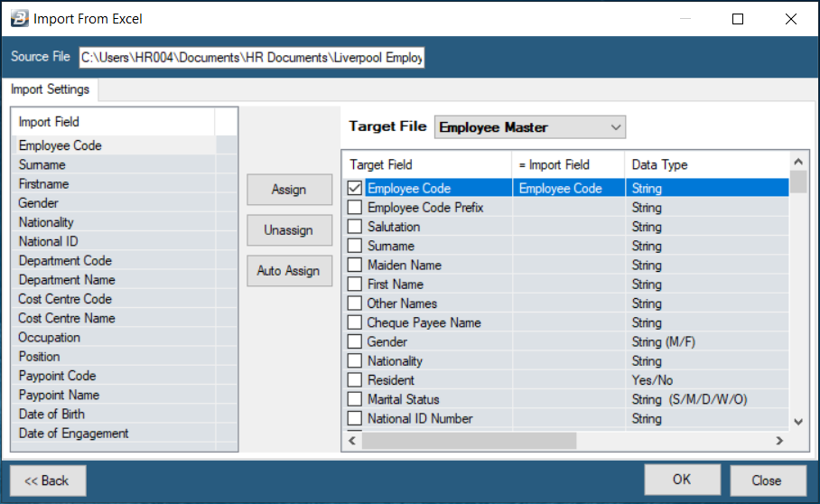
Task: Tick the Maiden Name checkbox
Action: click(x=355, y=265)
